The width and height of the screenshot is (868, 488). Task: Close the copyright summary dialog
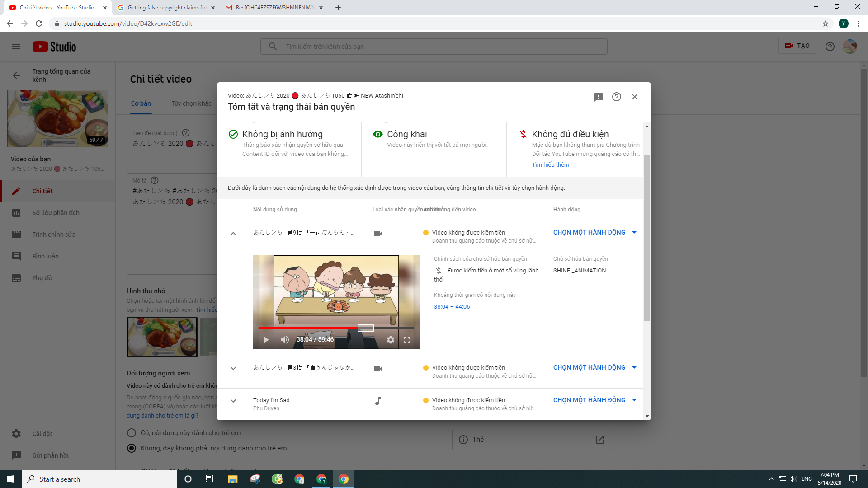(x=635, y=97)
